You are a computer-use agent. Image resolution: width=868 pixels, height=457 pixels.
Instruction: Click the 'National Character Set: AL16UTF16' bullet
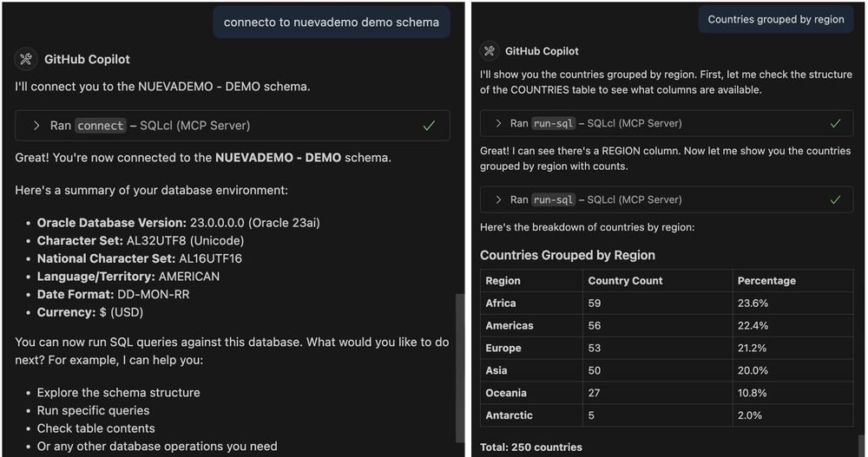pos(140,258)
